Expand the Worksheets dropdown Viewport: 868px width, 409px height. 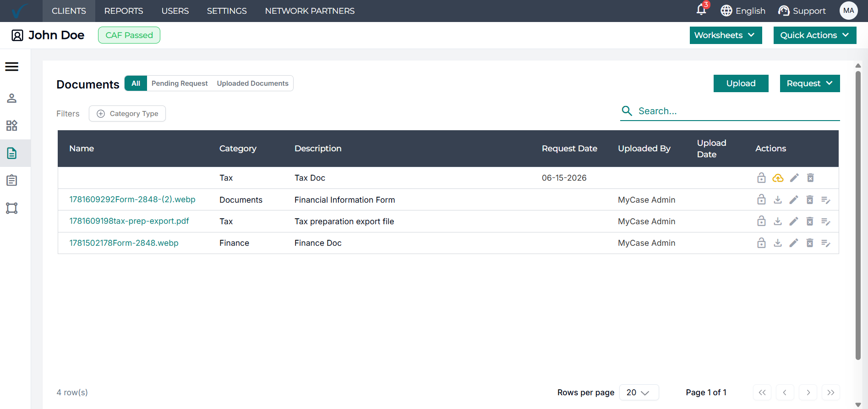pyautogui.click(x=726, y=35)
